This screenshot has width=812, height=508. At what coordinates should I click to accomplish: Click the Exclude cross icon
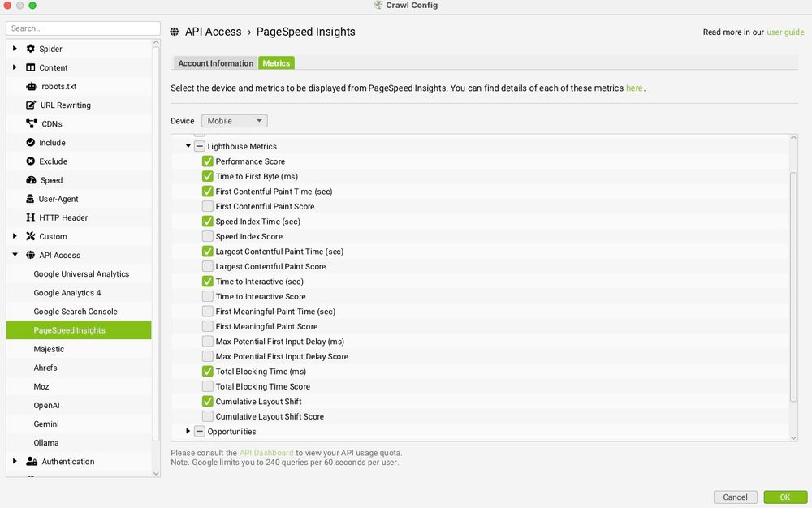[31, 161]
